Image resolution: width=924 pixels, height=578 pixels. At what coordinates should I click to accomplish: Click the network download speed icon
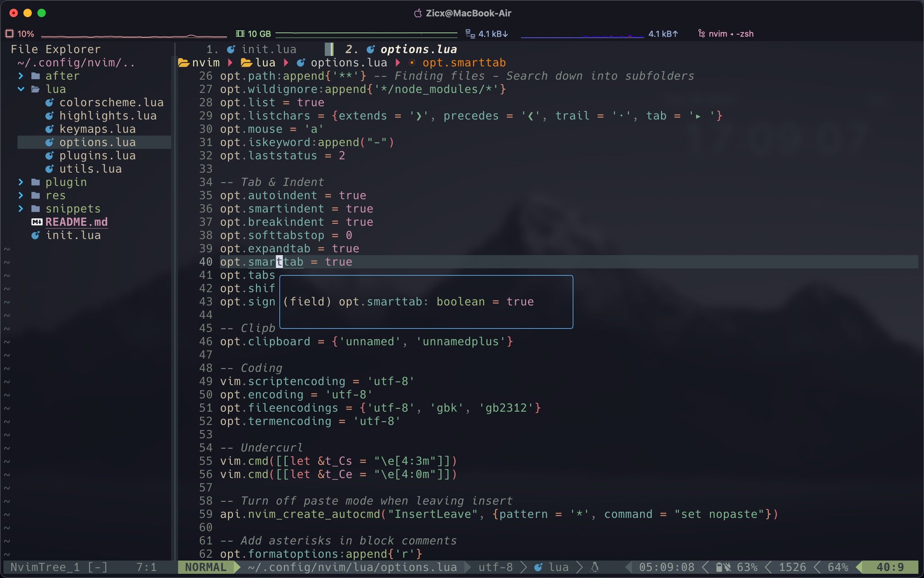coord(470,34)
